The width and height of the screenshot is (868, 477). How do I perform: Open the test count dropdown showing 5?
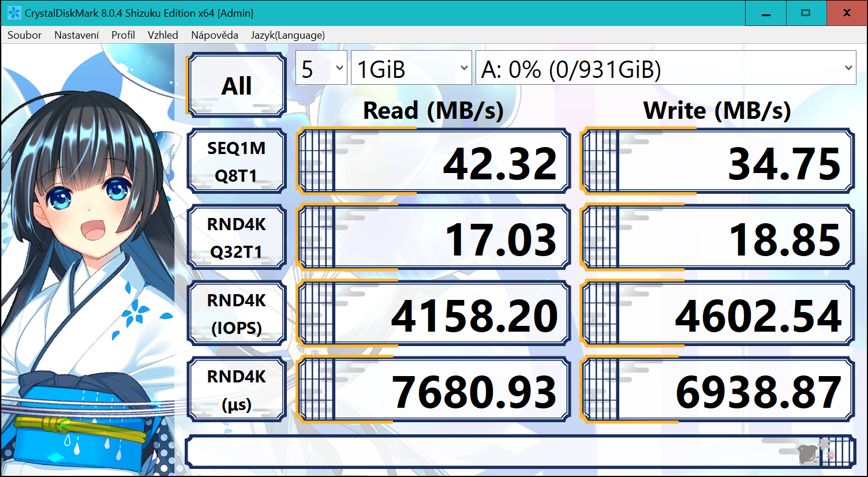[x=321, y=69]
